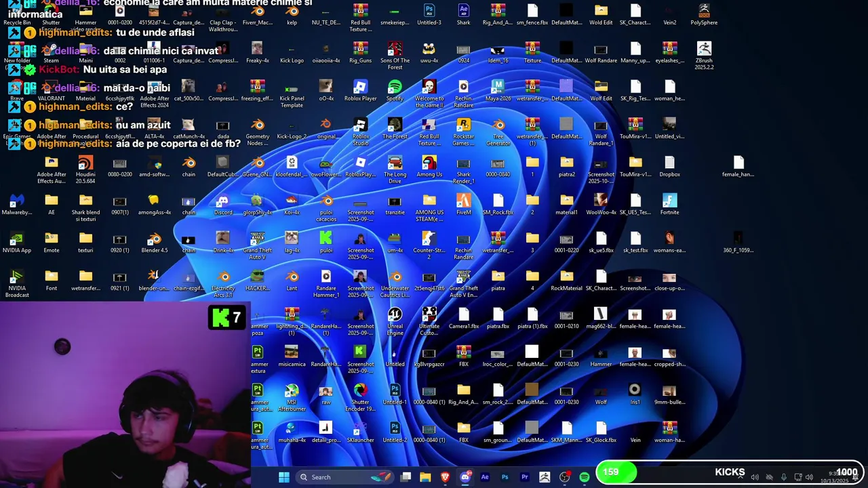This screenshot has height=488, width=868.
Task: Select the Maya 2026 desktop icon
Action: pos(498,91)
